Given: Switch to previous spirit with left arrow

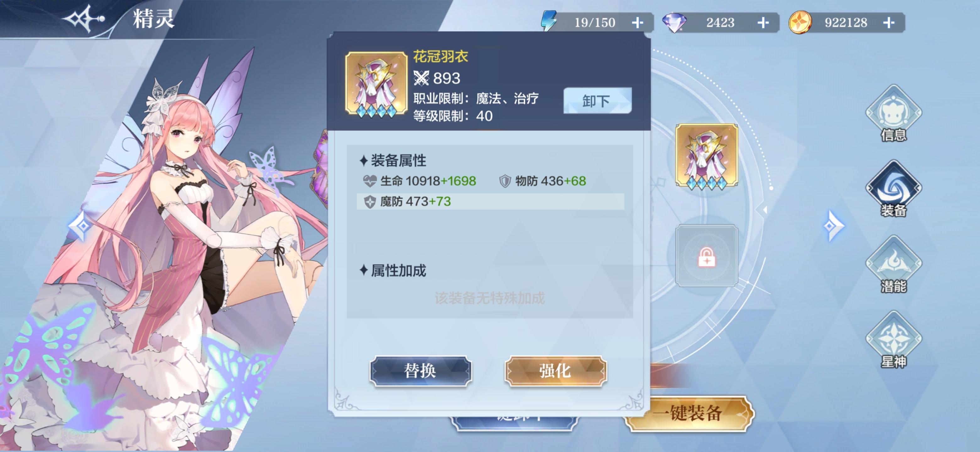Looking at the screenshot, I should (x=80, y=226).
